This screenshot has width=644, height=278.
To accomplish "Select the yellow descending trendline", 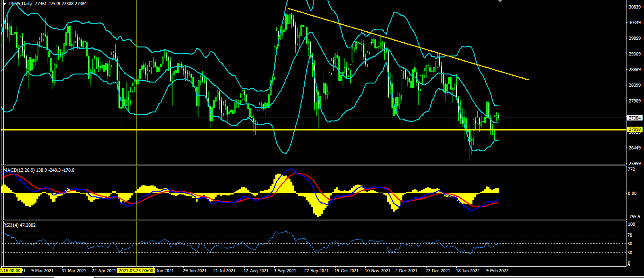I will coord(408,44).
